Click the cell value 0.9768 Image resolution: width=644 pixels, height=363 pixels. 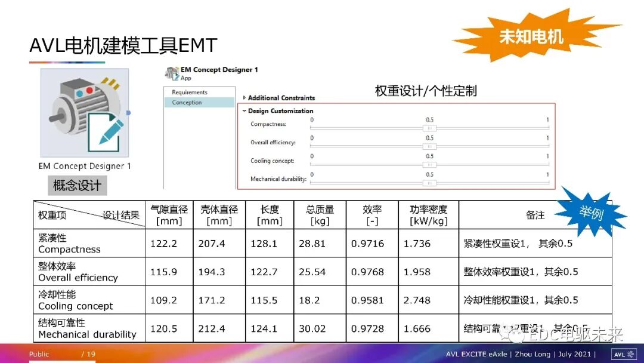pos(367,272)
